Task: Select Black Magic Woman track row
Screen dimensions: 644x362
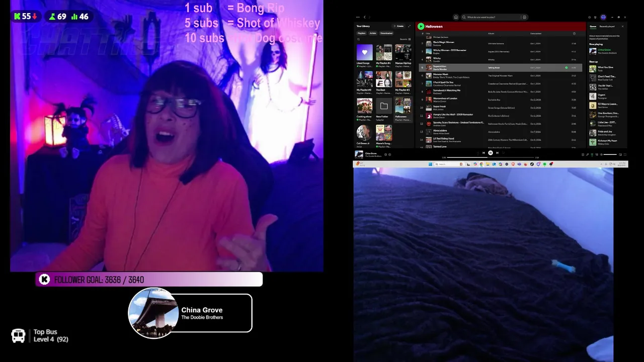Action: coord(501,43)
